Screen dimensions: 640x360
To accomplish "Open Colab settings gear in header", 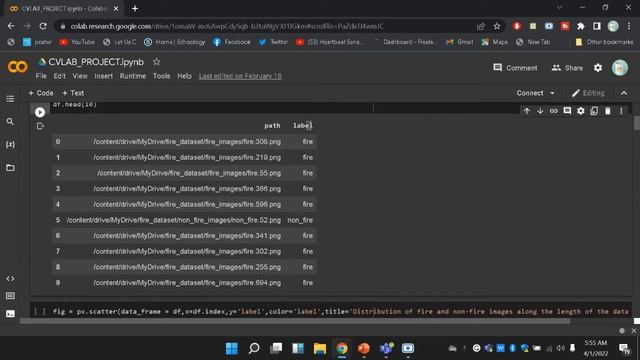I will click(598, 68).
